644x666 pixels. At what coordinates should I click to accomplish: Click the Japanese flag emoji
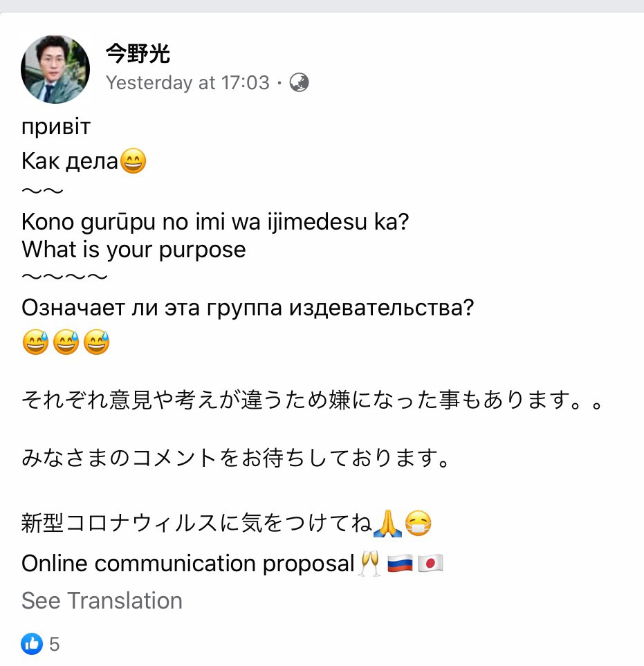(x=430, y=564)
